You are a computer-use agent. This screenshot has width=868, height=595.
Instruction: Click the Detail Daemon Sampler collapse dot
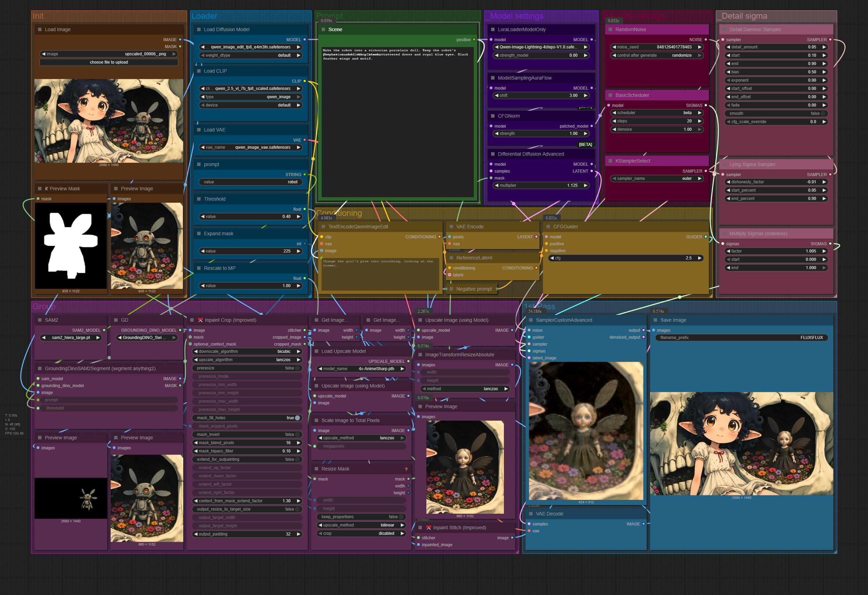(x=724, y=29)
